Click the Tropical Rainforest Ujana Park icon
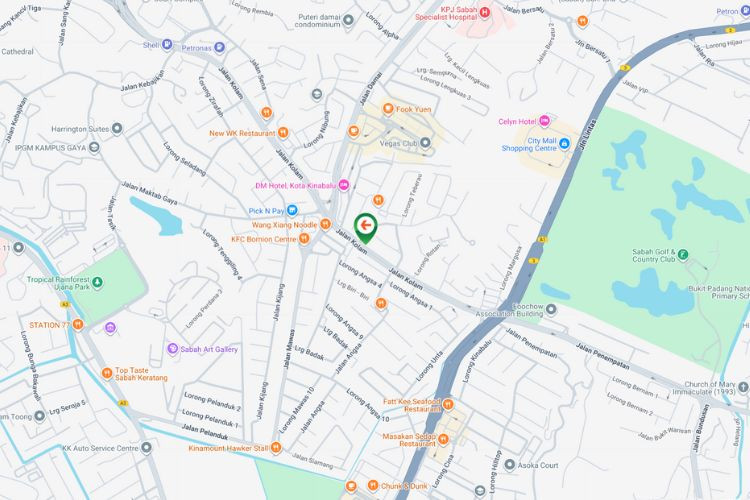This screenshot has height=500, width=750. [97, 282]
